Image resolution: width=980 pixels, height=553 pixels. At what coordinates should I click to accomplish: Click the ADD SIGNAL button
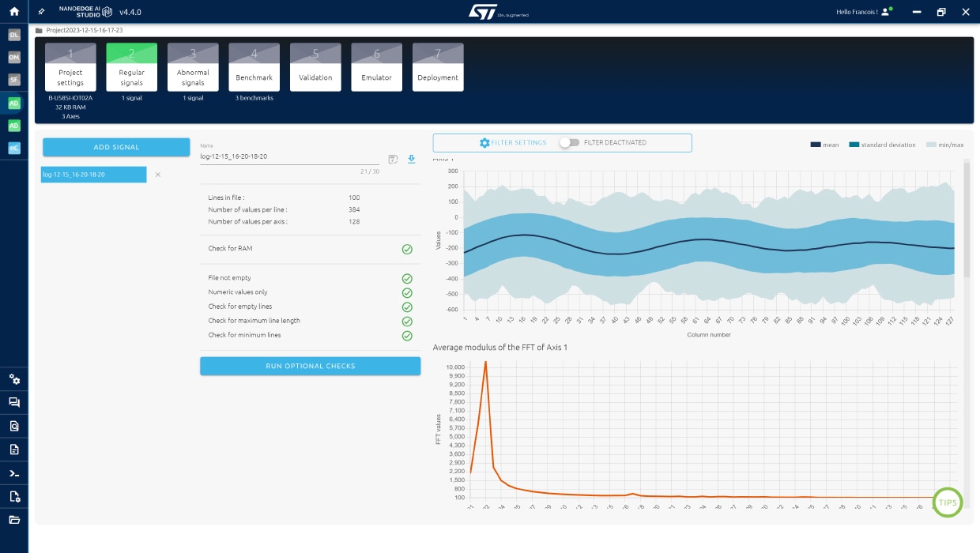(x=116, y=147)
